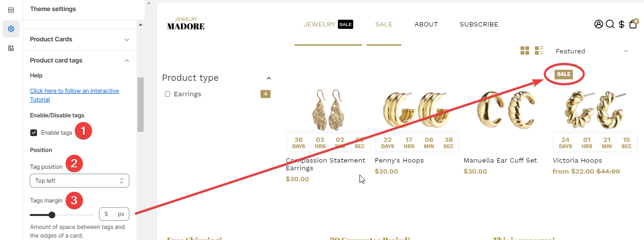Click the Tags margin slider handle
Viewport: 644px width, 240px height.
coord(52,215)
